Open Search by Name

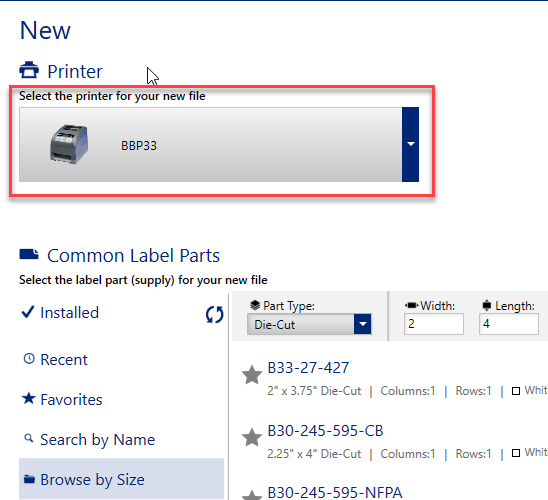pos(98,440)
